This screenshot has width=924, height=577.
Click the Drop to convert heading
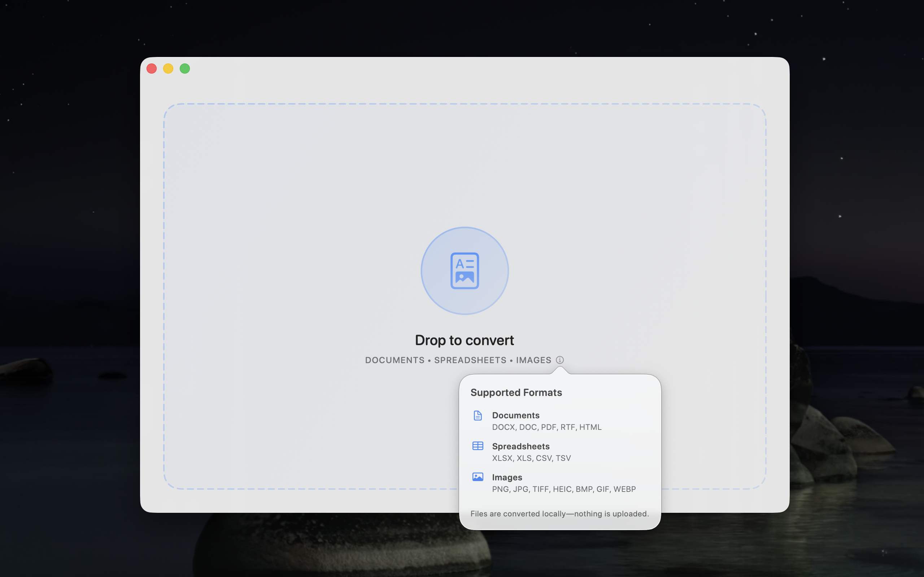(x=464, y=340)
